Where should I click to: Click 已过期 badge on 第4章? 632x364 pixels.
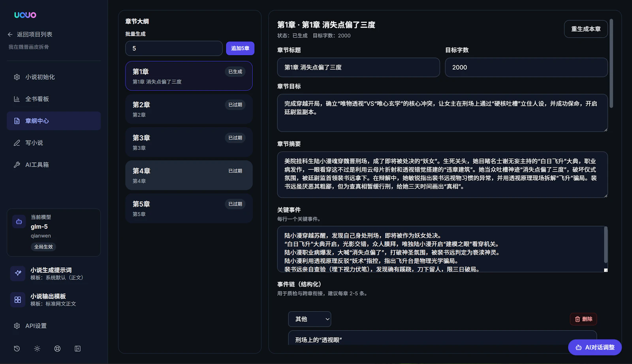(x=235, y=171)
